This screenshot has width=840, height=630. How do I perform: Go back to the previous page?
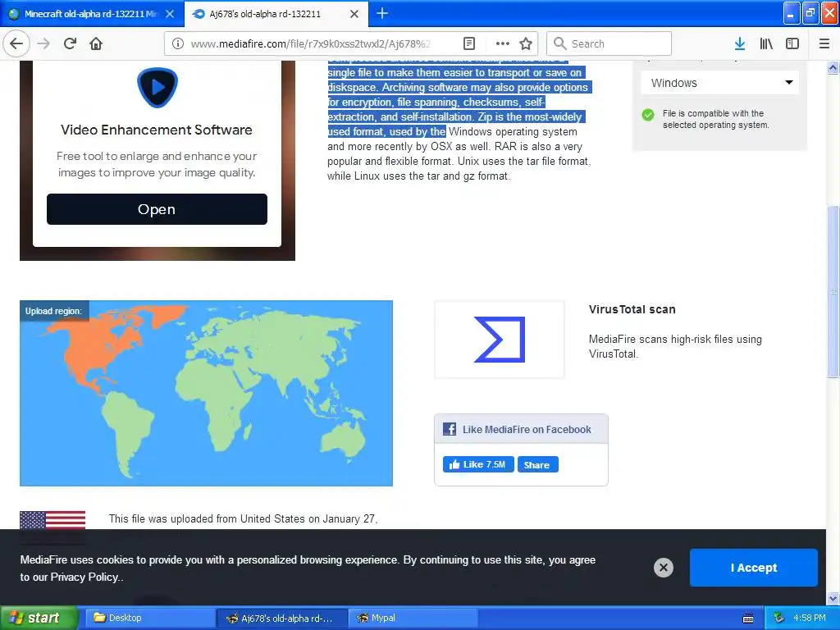[16, 43]
